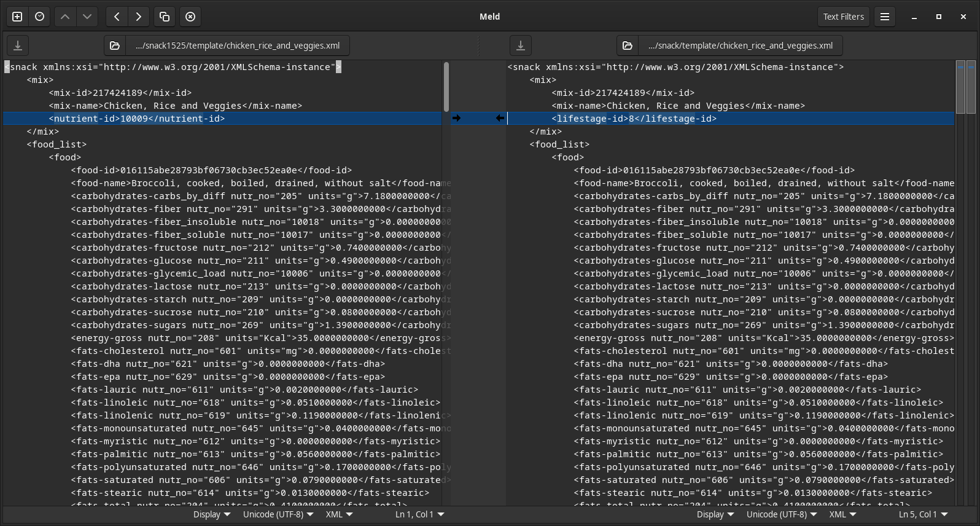This screenshot has height=526, width=980.
Task: Click left pane carbohydrates-fructose line
Action: tap(261, 248)
